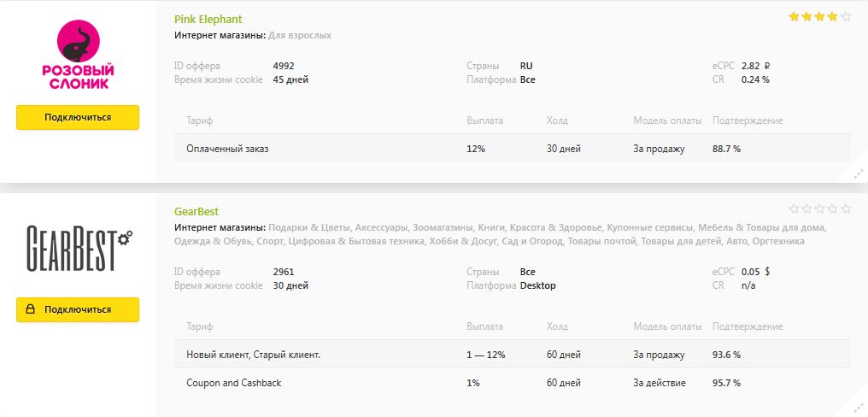Select the Coupon and Cashback tariff row

513,383
